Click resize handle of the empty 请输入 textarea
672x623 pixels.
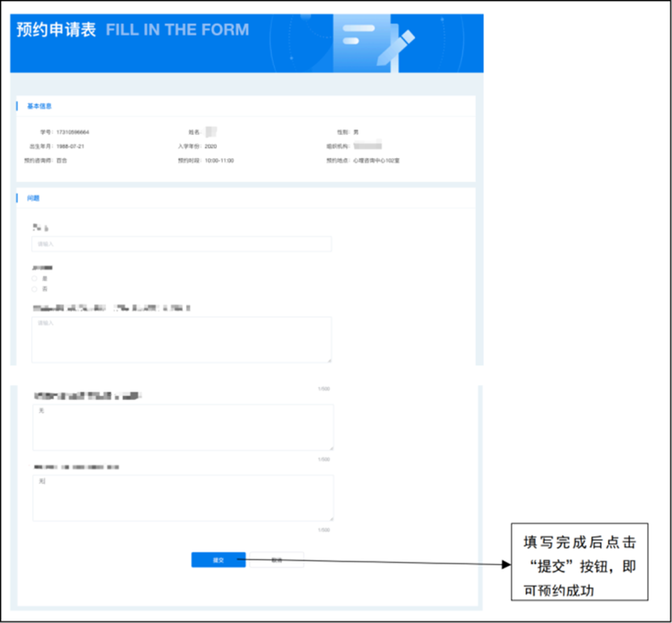[329, 359]
